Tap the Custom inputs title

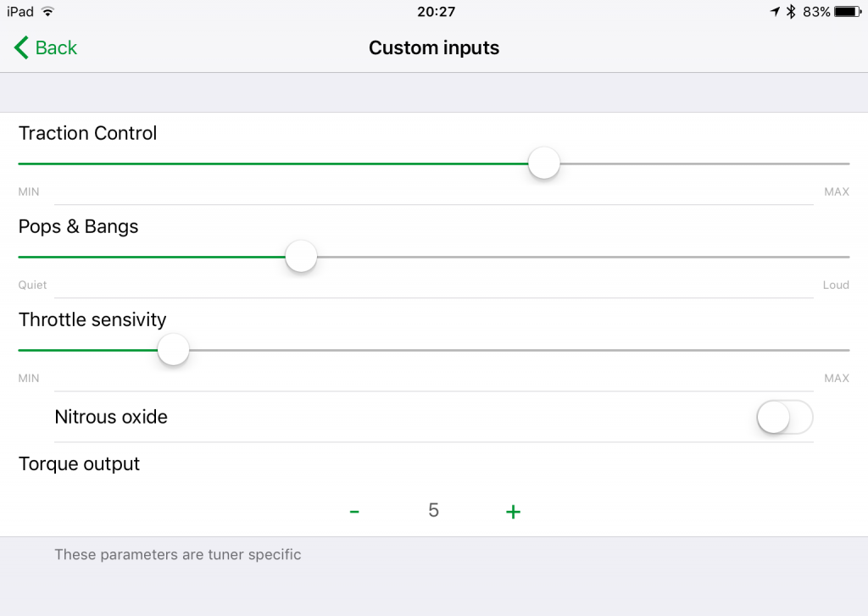click(x=434, y=47)
